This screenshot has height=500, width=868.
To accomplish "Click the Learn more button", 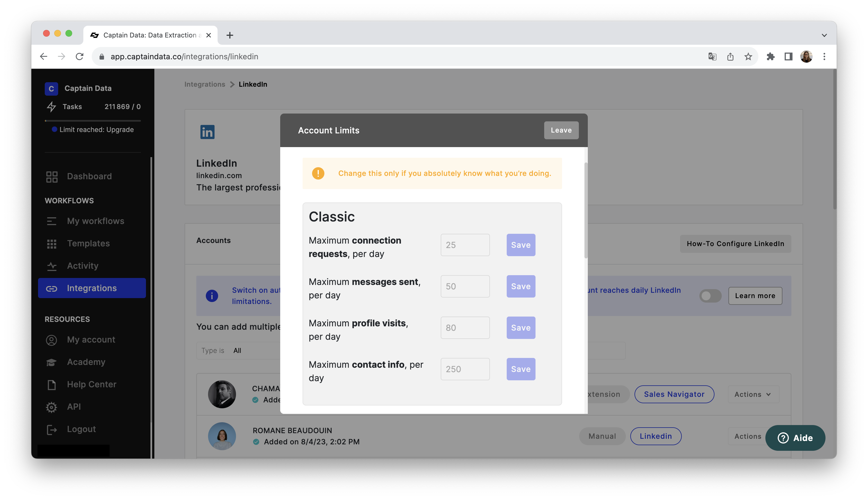I will coord(755,296).
